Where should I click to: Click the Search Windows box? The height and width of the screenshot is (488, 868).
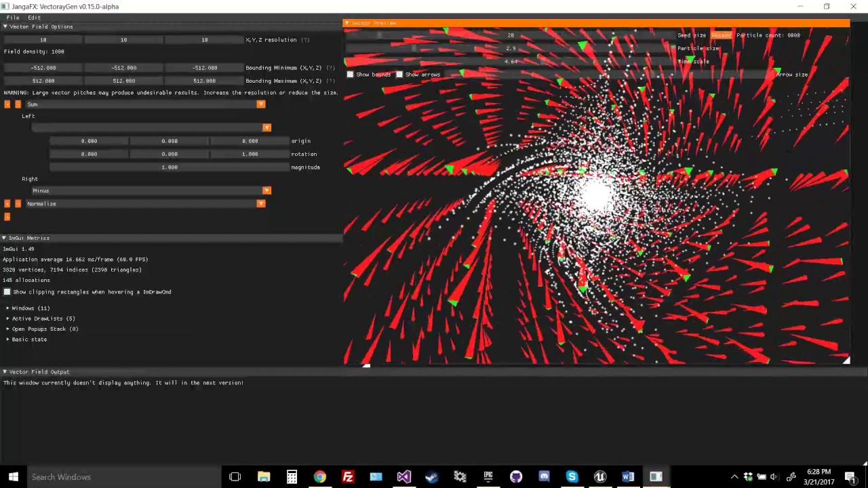coord(123,477)
